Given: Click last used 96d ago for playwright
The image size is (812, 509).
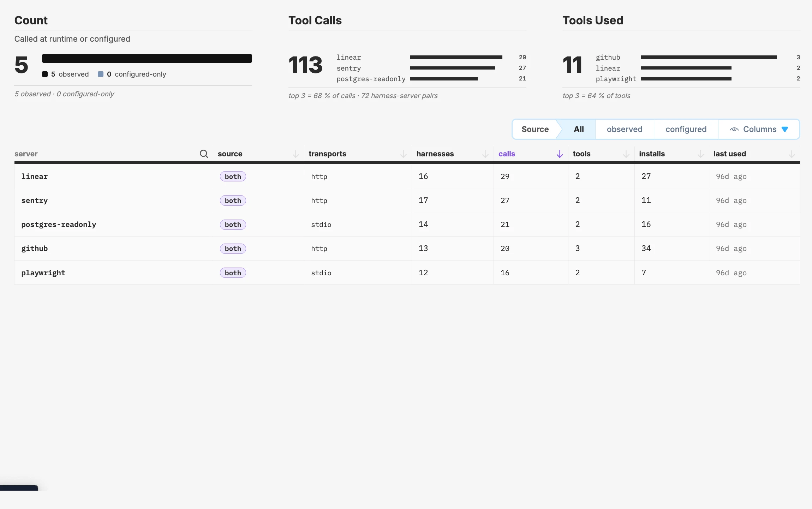Looking at the screenshot, I should point(731,273).
